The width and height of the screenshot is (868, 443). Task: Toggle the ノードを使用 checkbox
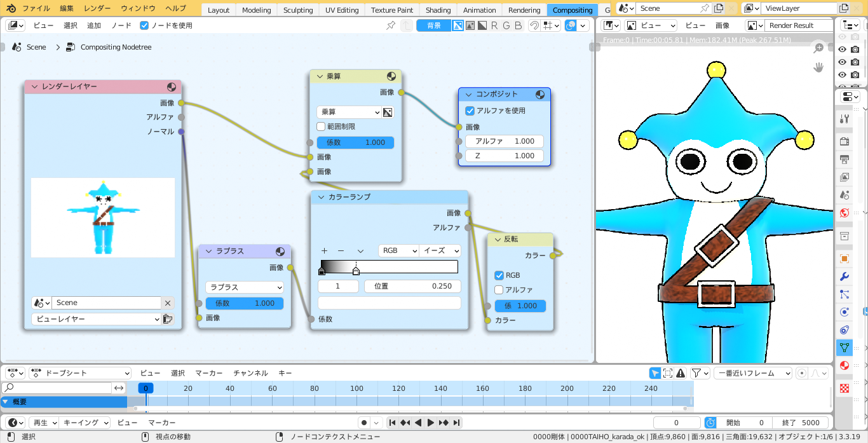tap(144, 25)
